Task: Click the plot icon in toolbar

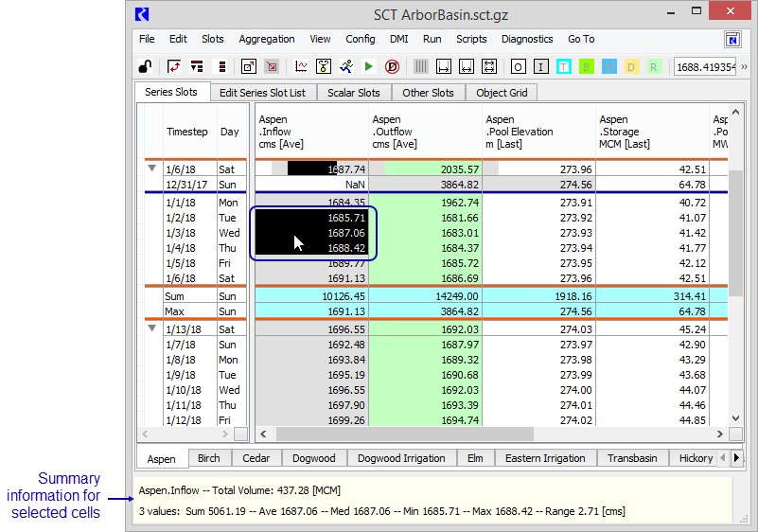Action: click(301, 66)
